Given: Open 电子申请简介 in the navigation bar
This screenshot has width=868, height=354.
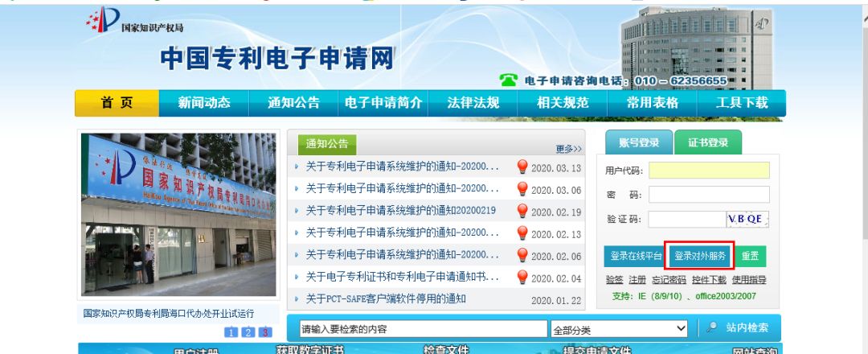Looking at the screenshot, I should click(x=383, y=103).
